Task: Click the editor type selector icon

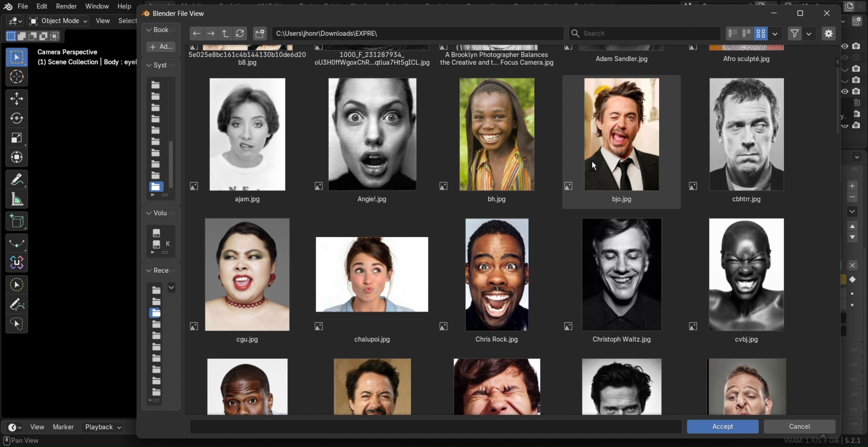Action: pyautogui.click(x=15, y=21)
